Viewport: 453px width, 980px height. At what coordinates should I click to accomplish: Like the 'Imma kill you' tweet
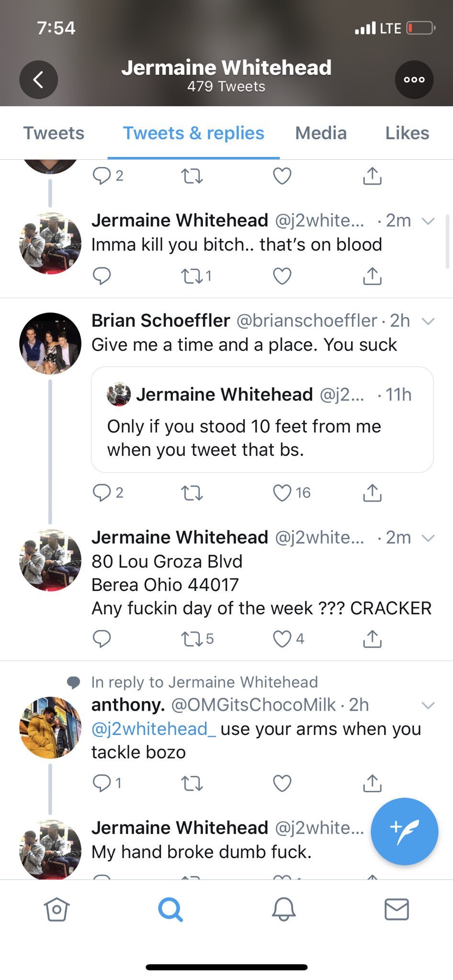(282, 276)
